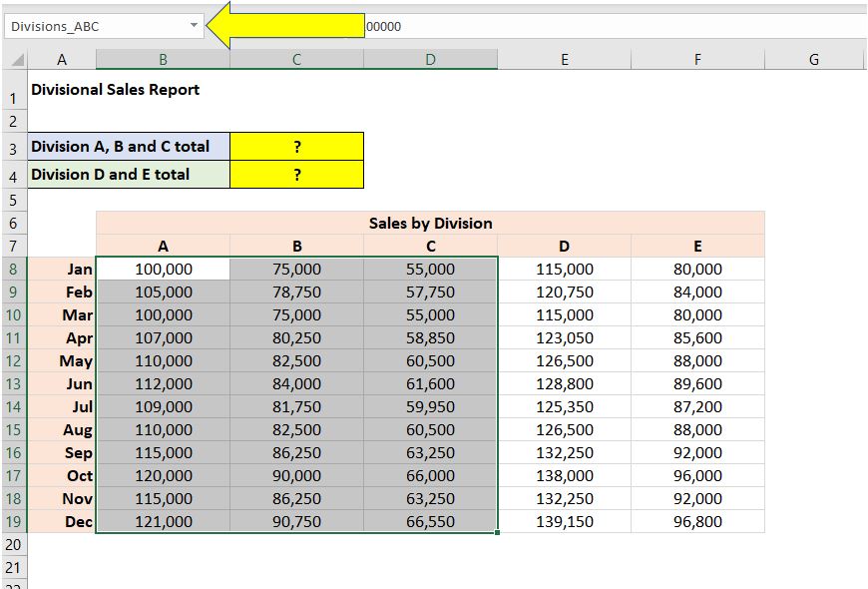Click the yellow arrow shape
Screen dimensions: 868x589
click(x=289, y=25)
